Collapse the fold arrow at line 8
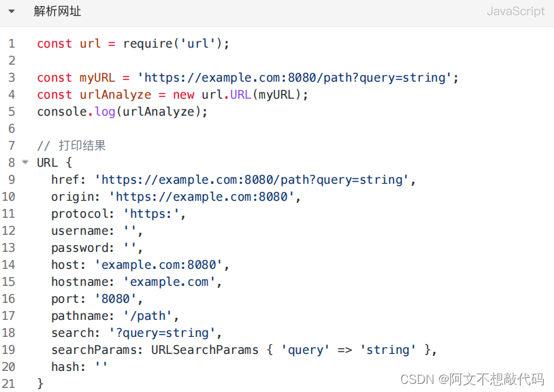 (25, 162)
